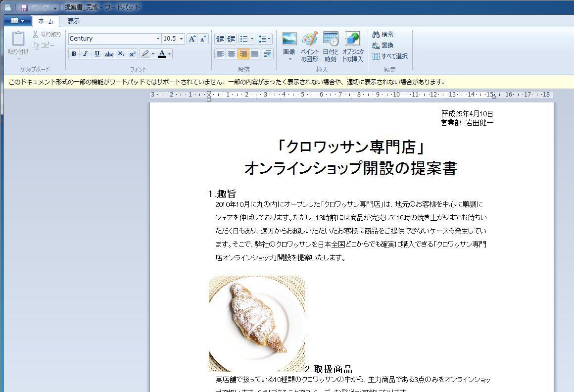Open the highlight color dropdown arrow
Image resolution: width=574 pixels, height=392 pixels.
(x=153, y=54)
